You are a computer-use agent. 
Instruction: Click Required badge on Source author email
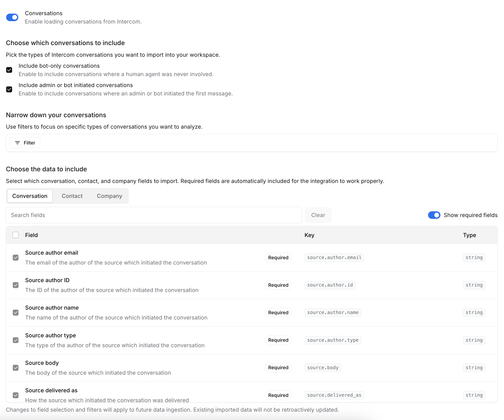[278, 257]
